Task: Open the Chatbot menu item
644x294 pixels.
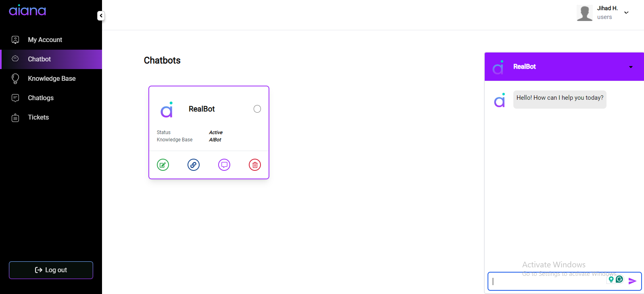Action: (x=51, y=59)
